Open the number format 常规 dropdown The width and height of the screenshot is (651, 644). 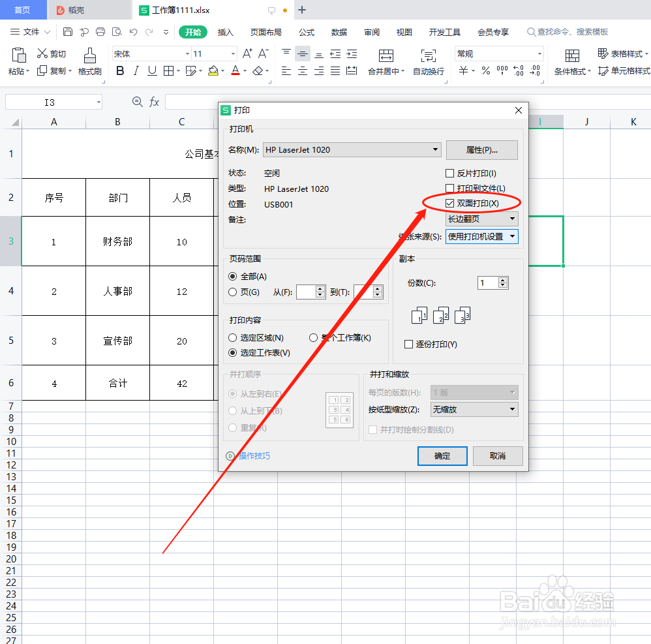pos(539,54)
